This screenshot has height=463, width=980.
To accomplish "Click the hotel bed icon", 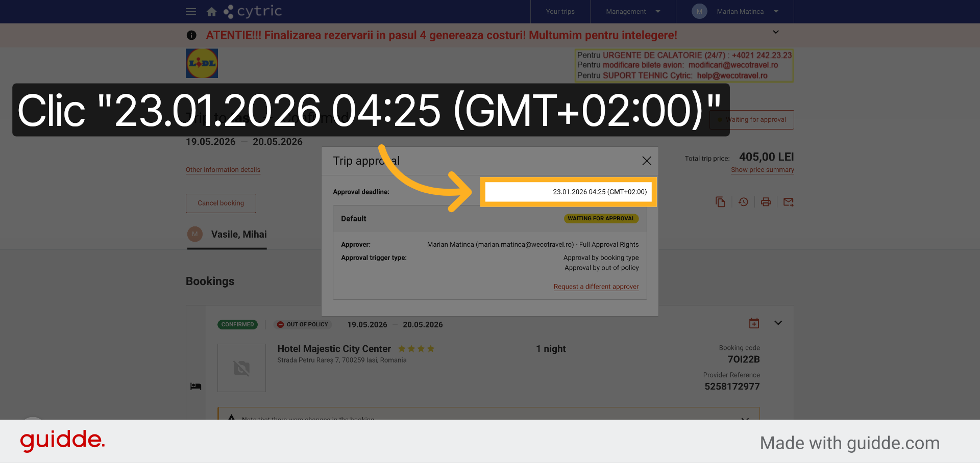I will 196,387.
